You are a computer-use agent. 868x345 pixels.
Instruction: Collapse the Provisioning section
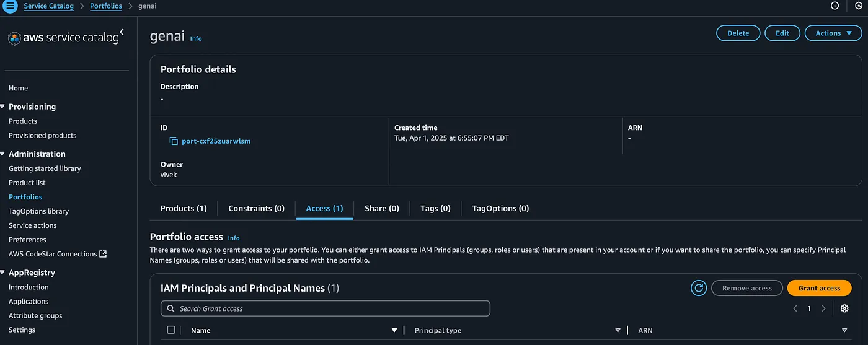3,107
